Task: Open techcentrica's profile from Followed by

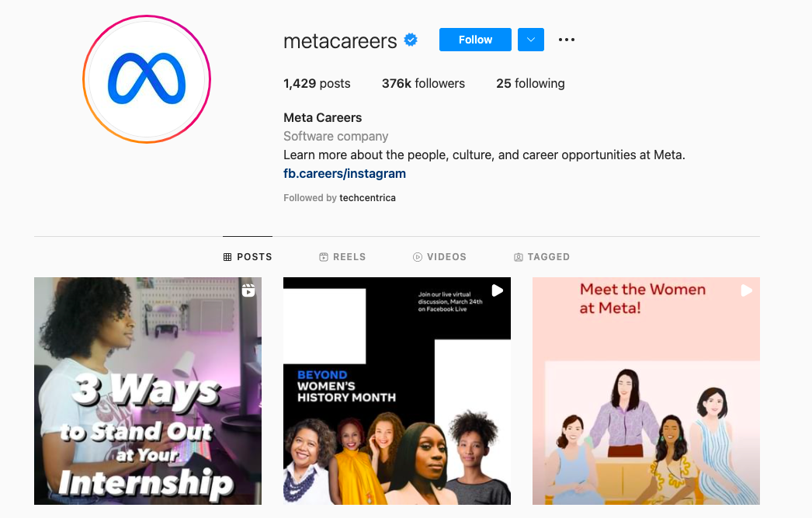Action: pos(367,198)
